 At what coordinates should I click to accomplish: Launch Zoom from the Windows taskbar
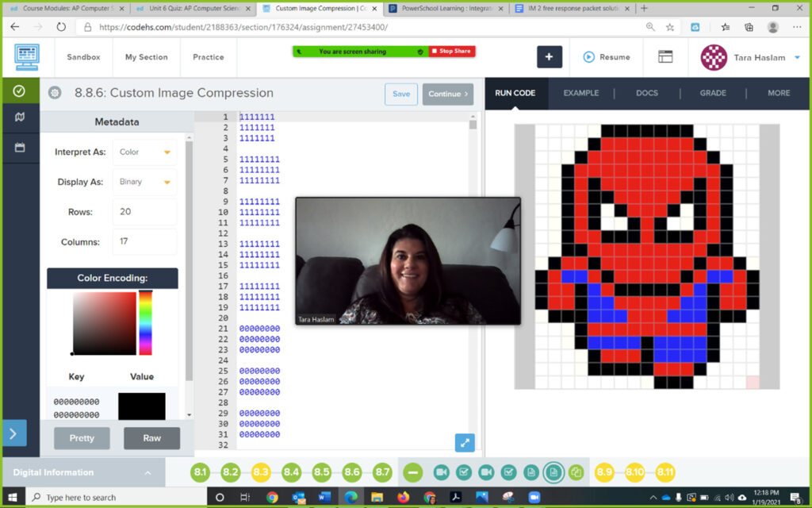point(534,498)
